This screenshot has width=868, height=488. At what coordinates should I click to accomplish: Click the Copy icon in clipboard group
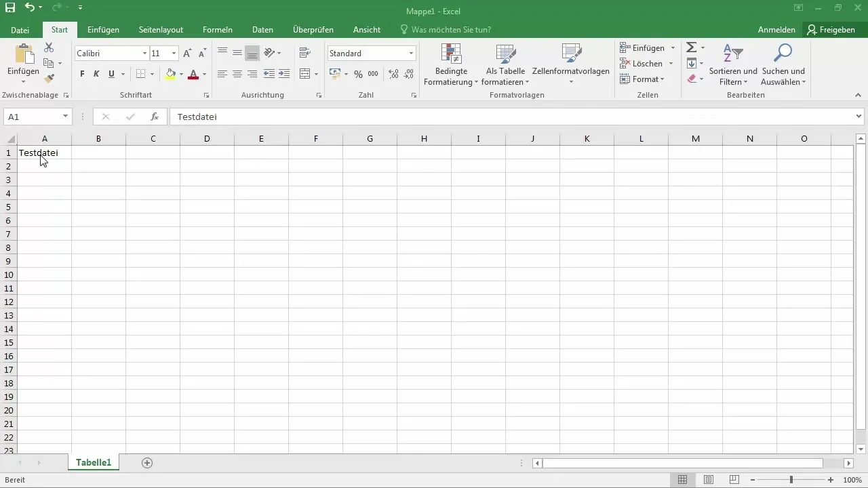coord(49,63)
